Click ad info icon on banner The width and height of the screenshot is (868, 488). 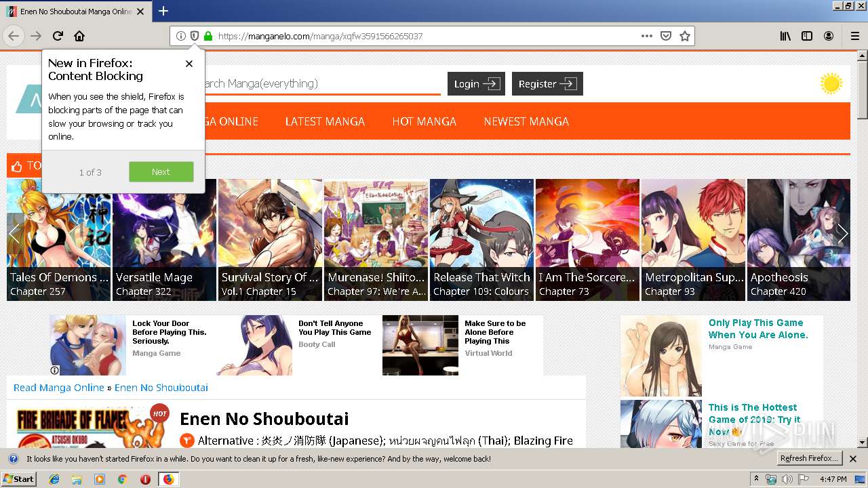(55, 371)
